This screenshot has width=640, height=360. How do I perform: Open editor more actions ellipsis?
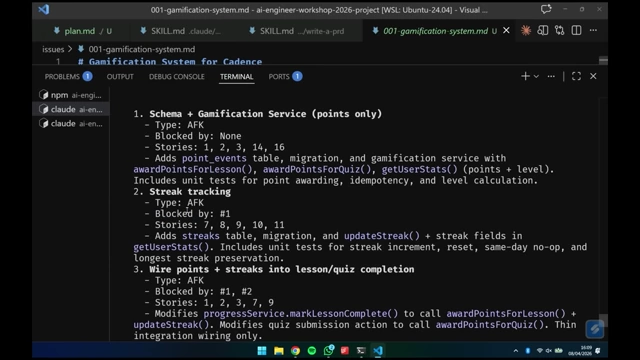coord(593,31)
